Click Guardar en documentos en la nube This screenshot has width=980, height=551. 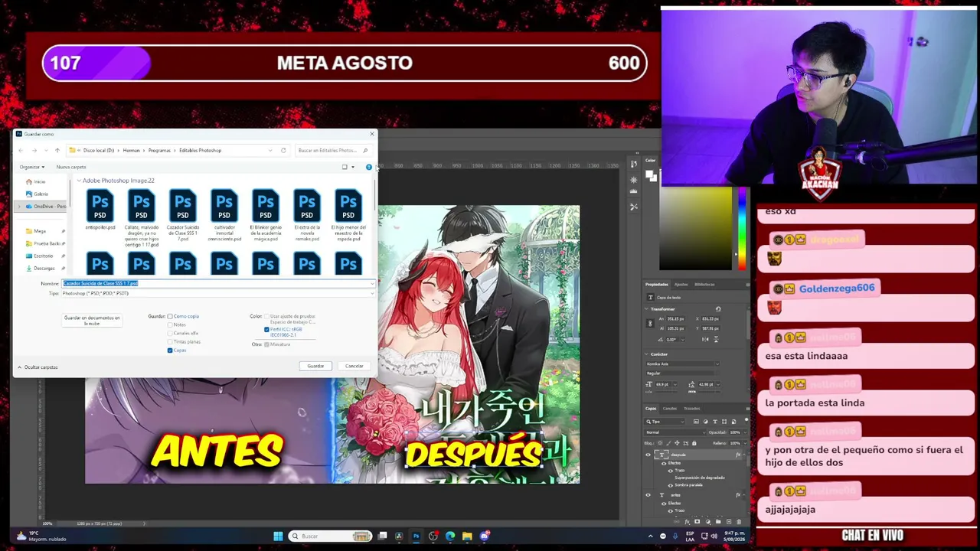(92, 321)
